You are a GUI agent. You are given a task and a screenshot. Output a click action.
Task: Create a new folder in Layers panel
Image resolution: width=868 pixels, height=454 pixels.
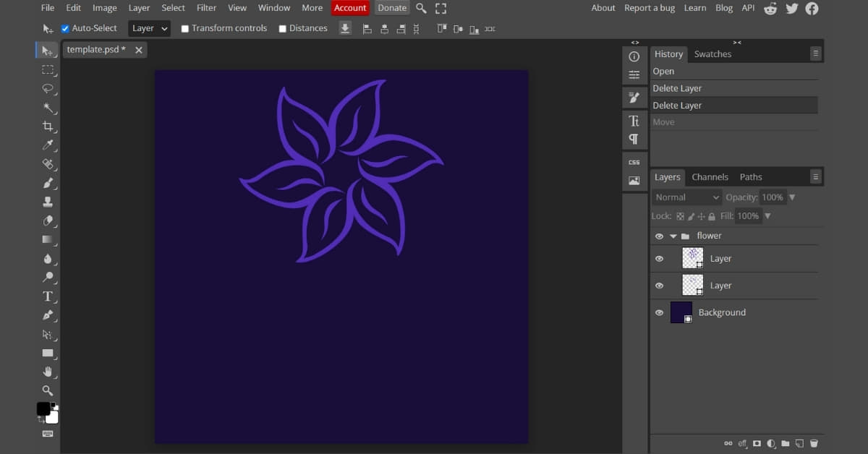point(786,443)
